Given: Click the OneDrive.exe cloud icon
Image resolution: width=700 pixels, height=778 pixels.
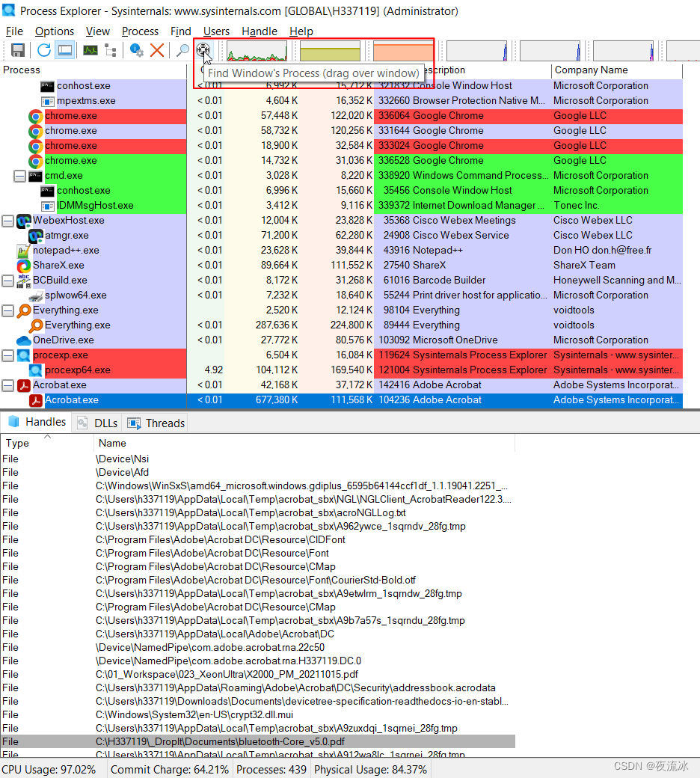Looking at the screenshot, I should 23,340.
